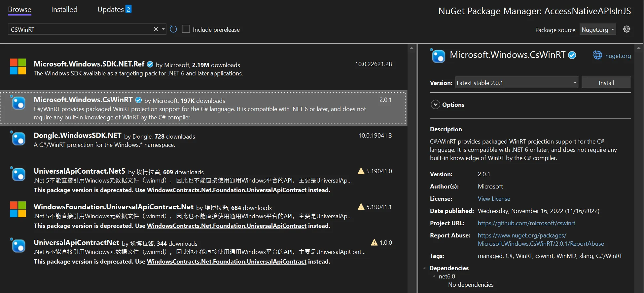The height and width of the screenshot is (293, 644).
Task: Click verified badge next to Microsoft.Windows.SDK.NET.Ref
Action: click(x=150, y=64)
